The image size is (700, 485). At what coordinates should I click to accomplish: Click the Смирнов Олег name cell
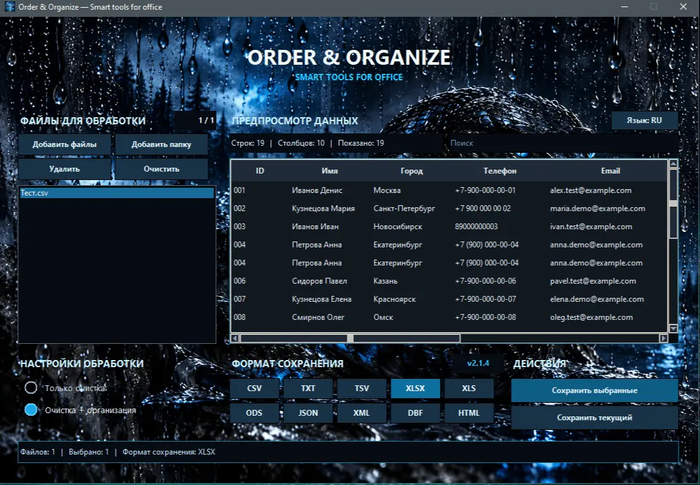(318, 317)
